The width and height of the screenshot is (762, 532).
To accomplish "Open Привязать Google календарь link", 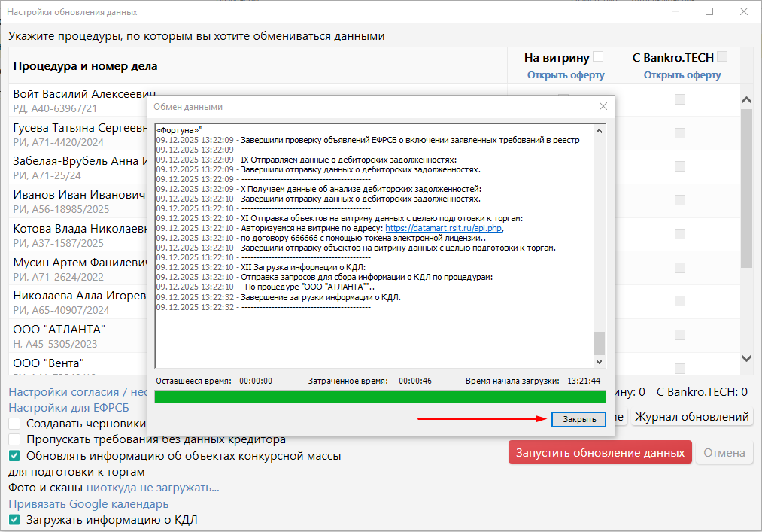I will (x=89, y=504).
